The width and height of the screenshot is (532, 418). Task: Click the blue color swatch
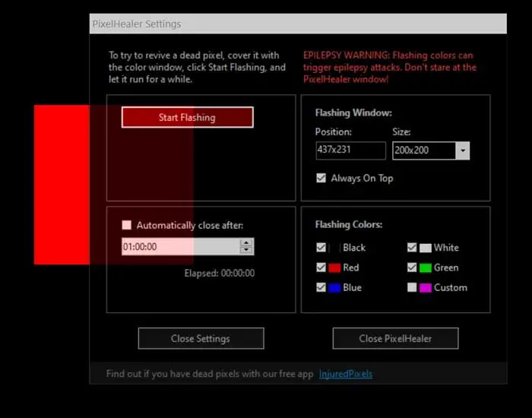click(x=334, y=288)
